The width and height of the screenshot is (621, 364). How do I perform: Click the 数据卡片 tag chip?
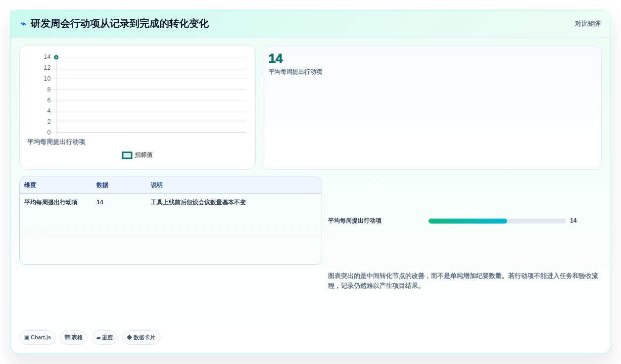pyautogui.click(x=141, y=338)
